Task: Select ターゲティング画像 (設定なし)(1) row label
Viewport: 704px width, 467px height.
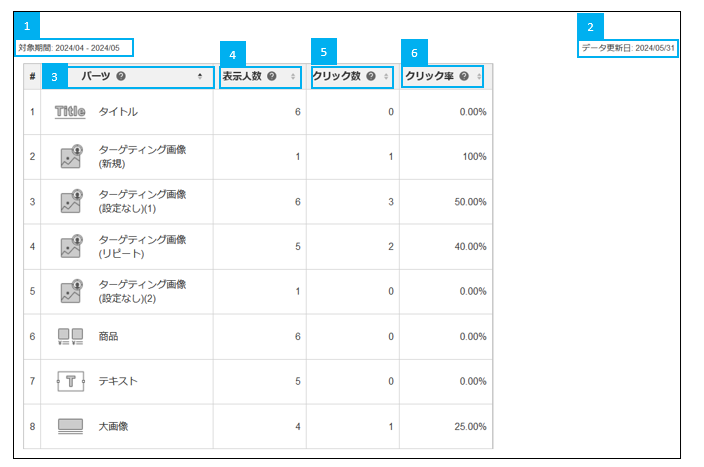Action: 142,201
